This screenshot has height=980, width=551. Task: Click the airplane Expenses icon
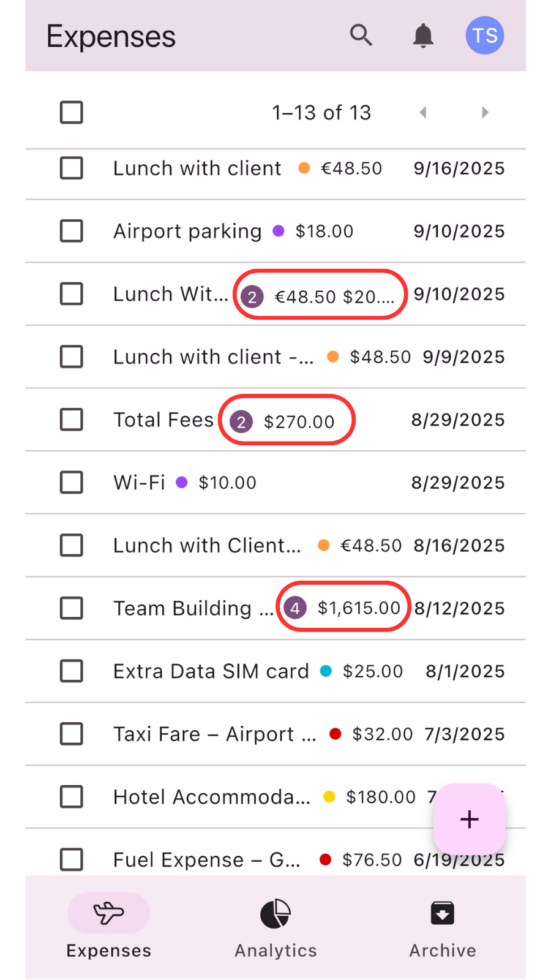pos(108,913)
